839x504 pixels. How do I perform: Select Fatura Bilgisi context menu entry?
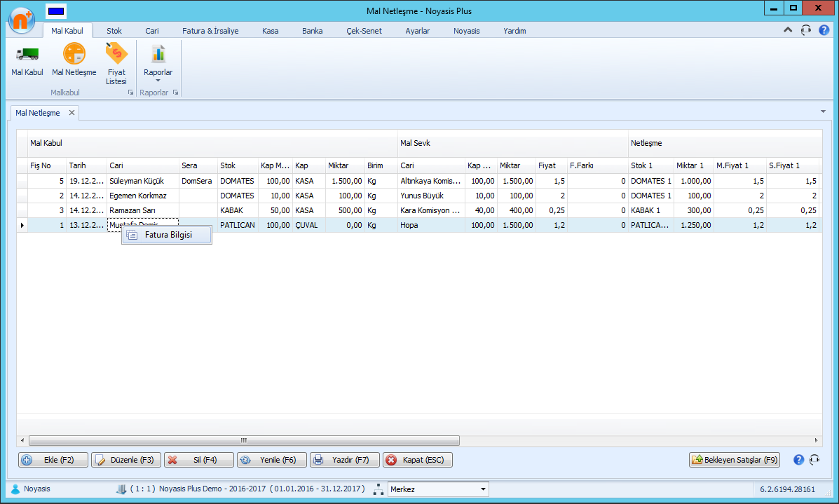(167, 235)
